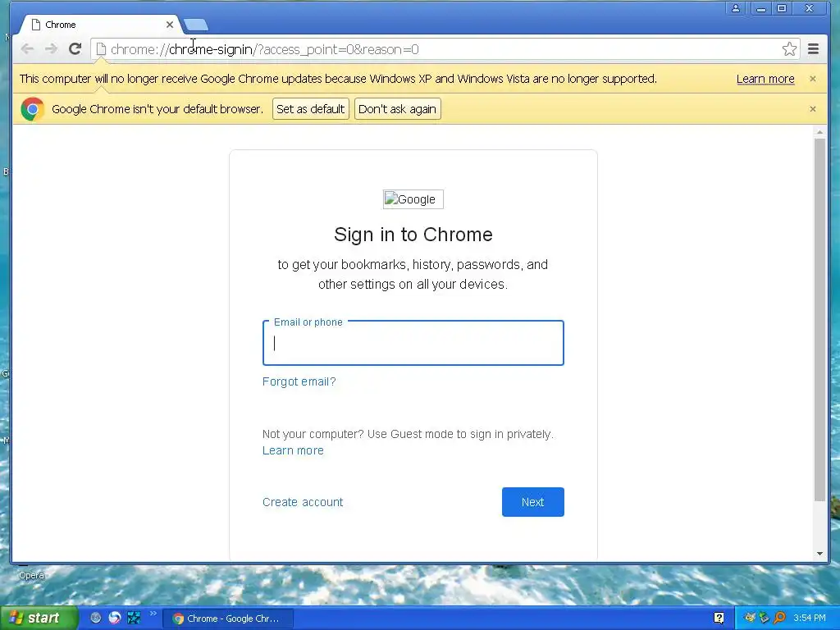Click the Create account link
This screenshot has width=840, height=630.
pyautogui.click(x=303, y=502)
